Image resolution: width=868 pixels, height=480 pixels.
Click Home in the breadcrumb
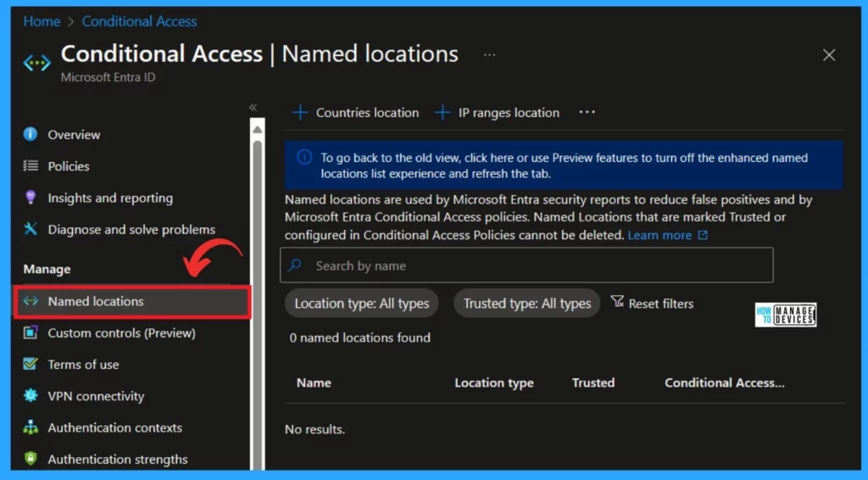42,21
